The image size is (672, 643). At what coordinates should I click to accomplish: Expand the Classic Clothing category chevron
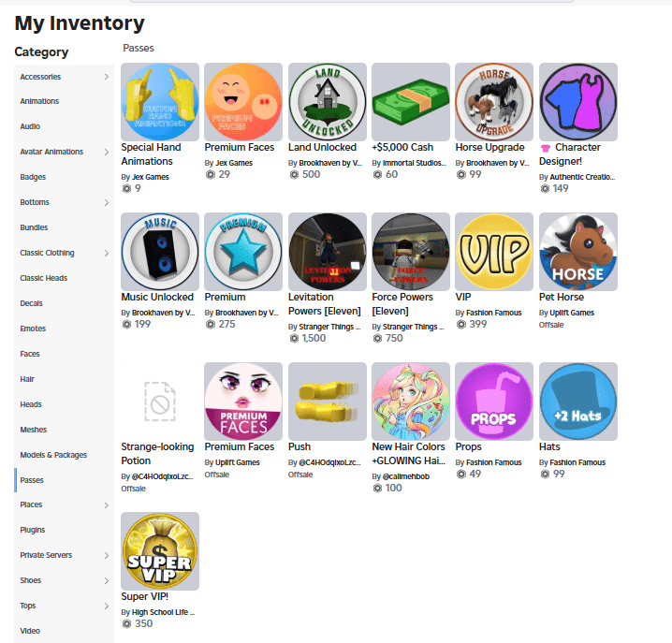coord(107,253)
